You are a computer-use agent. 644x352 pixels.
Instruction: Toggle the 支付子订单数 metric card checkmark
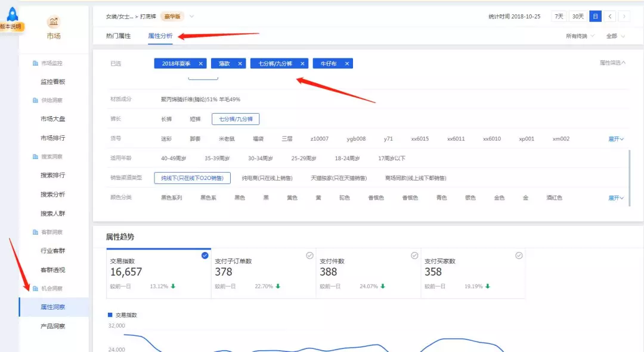tap(309, 256)
